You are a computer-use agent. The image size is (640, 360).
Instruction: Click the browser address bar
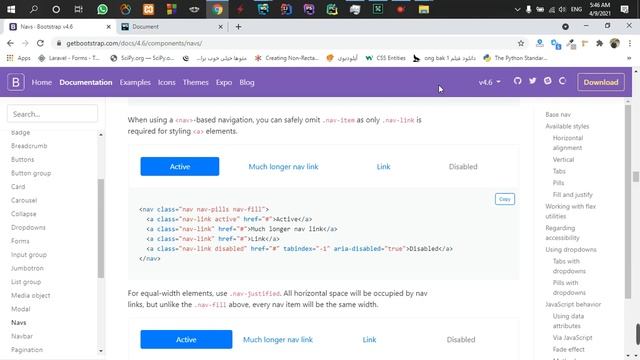286,43
